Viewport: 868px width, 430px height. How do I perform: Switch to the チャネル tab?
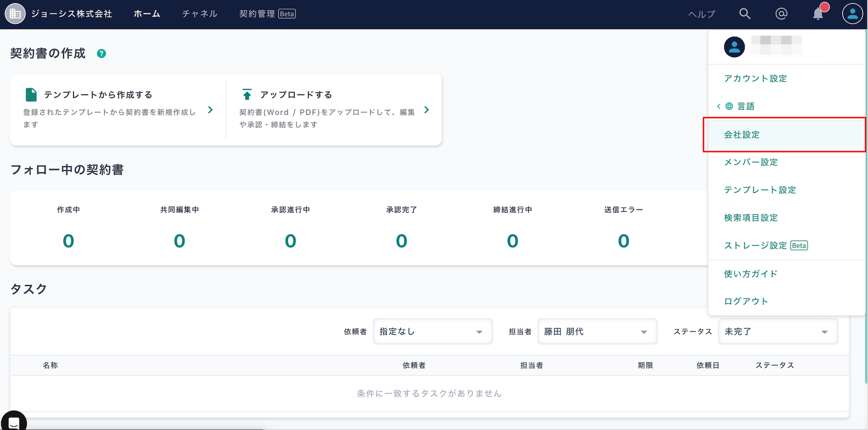pos(200,14)
